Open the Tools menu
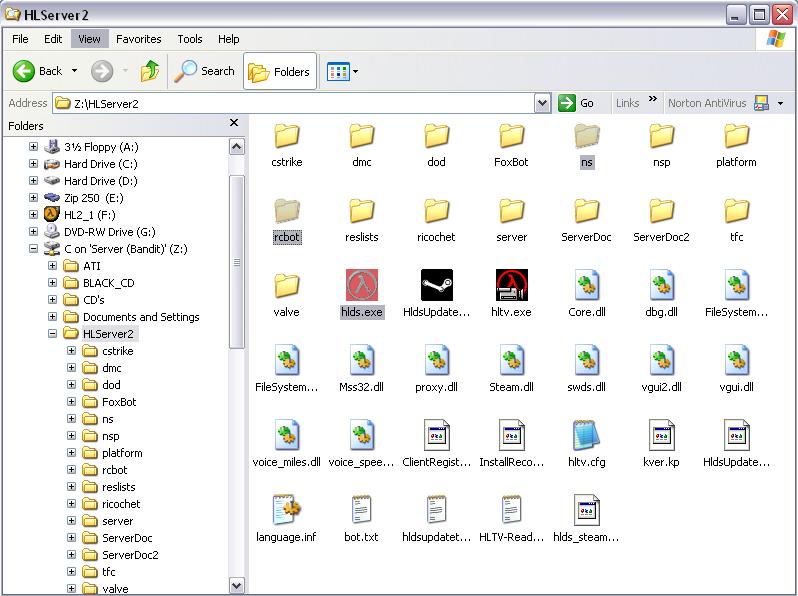Screen dimensions: 798x596 [190, 39]
